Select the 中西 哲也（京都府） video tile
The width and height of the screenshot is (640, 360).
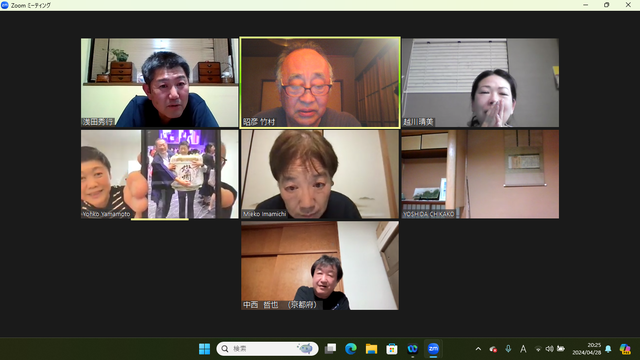[320, 266]
